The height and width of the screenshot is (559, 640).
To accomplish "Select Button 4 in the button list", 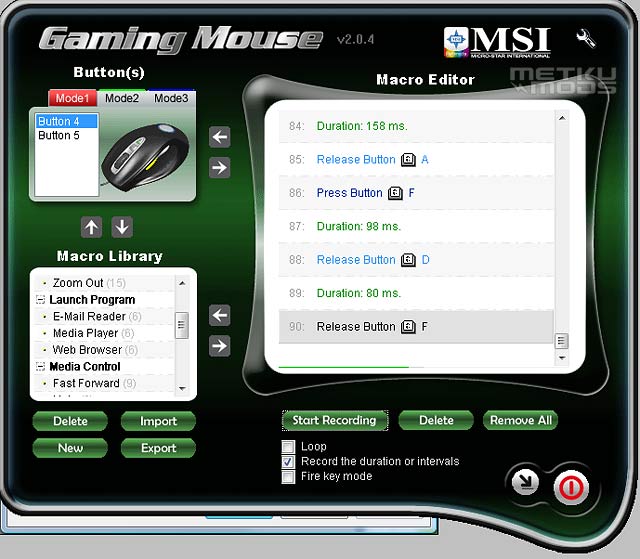I will (x=67, y=121).
